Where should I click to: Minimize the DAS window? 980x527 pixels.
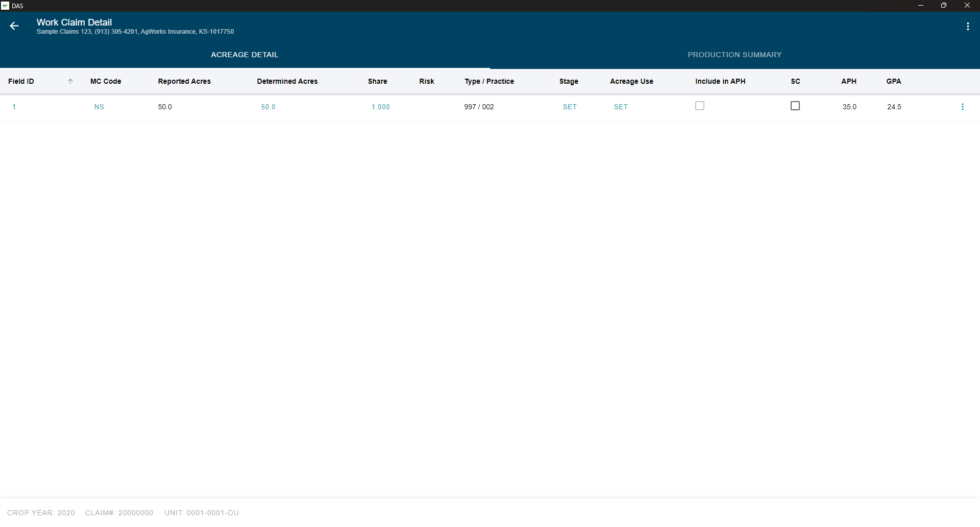[921, 6]
